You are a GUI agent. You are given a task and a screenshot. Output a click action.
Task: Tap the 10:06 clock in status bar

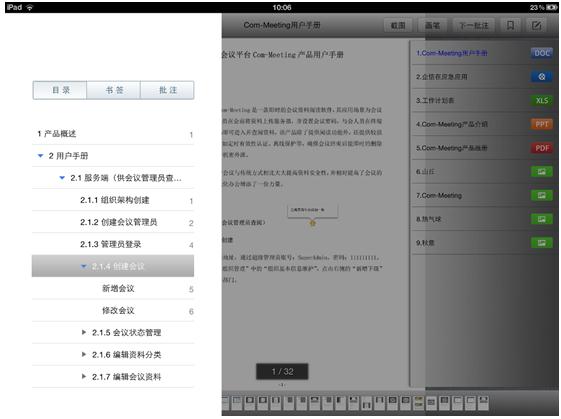(282, 7)
